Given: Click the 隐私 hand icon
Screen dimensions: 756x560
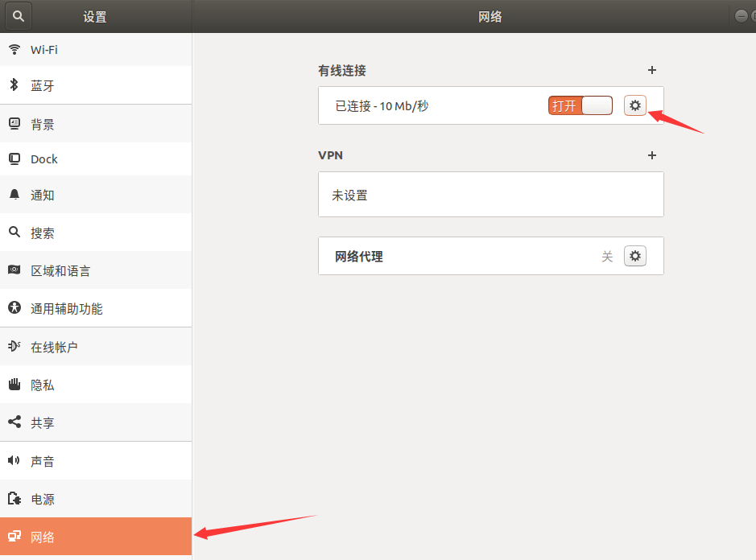Looking at the screenshot, I should click(x=14, y=384).
